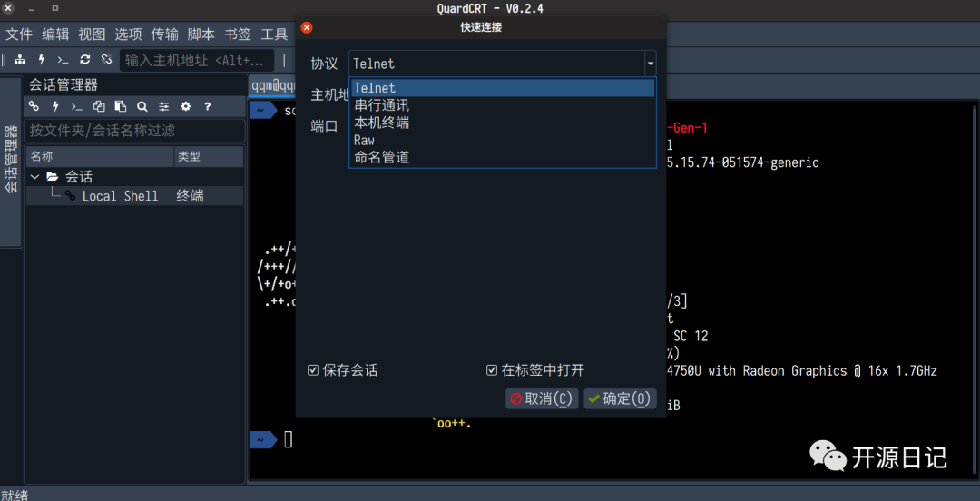The width and height of the screenshot is (980, 501).
Task: Click the 确定(O) button
Action: pos(620,398)
